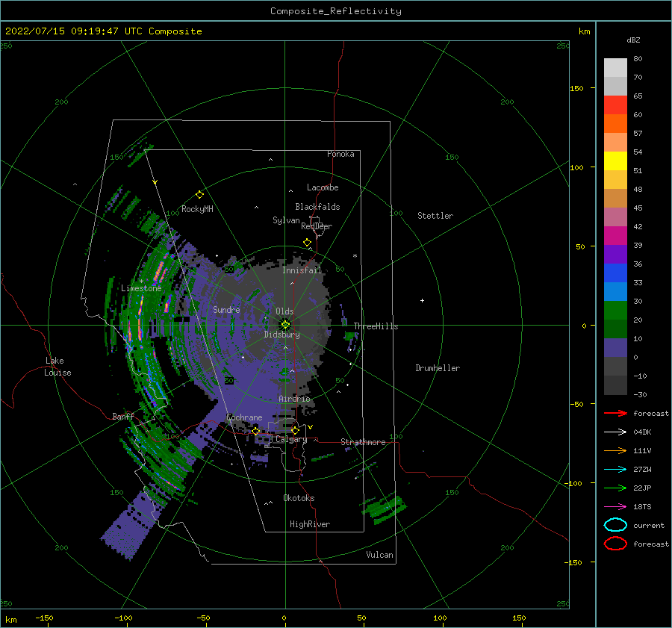This screenshot has width=672, height=628.
Task: Click the km label at top right
Action: coord(584,31)
